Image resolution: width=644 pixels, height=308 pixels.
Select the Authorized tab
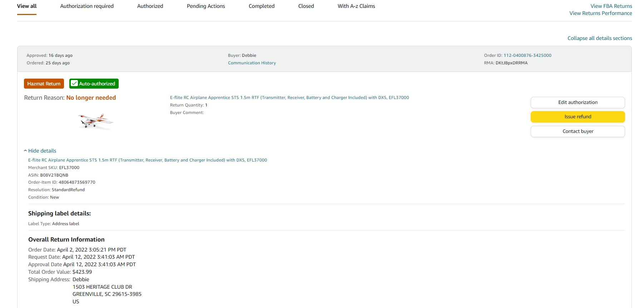tap(150, 6)
